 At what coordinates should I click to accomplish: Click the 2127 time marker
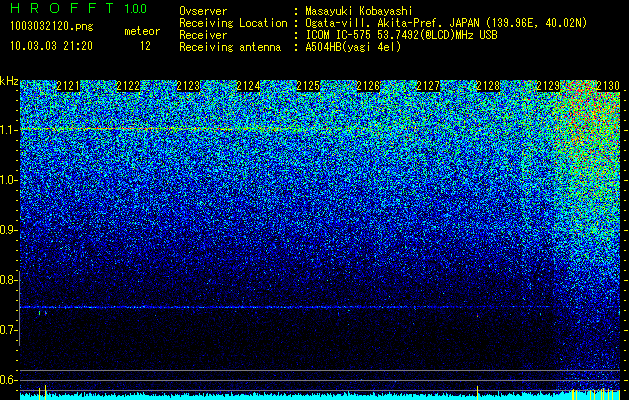(428, 86)
